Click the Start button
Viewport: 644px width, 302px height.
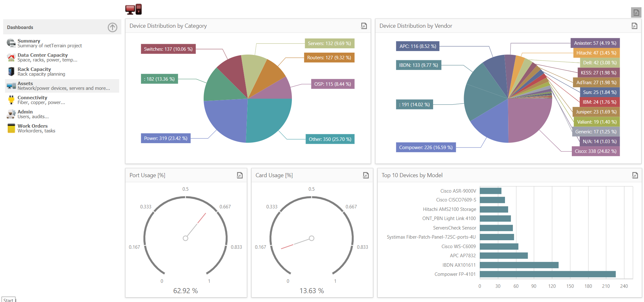click(9, 300)
